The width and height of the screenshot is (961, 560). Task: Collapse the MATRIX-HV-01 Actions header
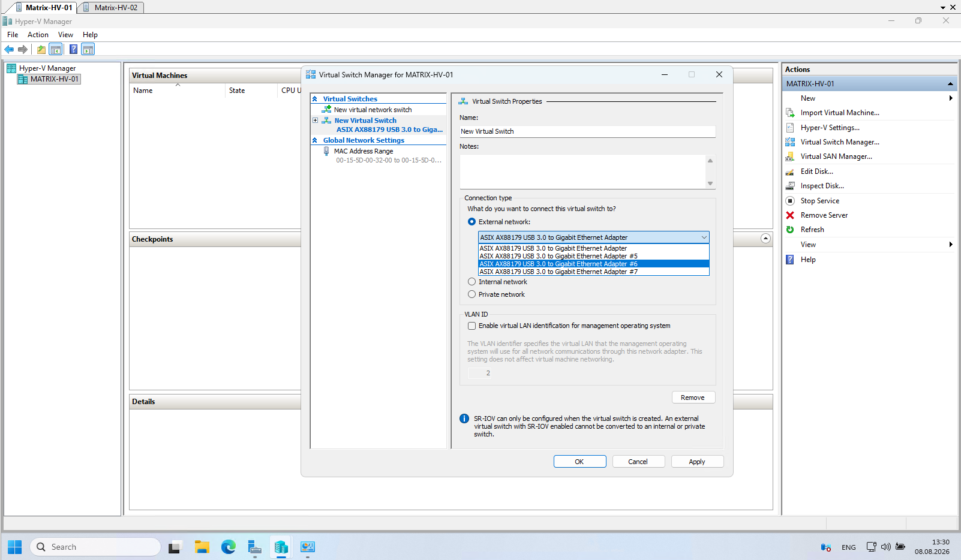[950, 84]
